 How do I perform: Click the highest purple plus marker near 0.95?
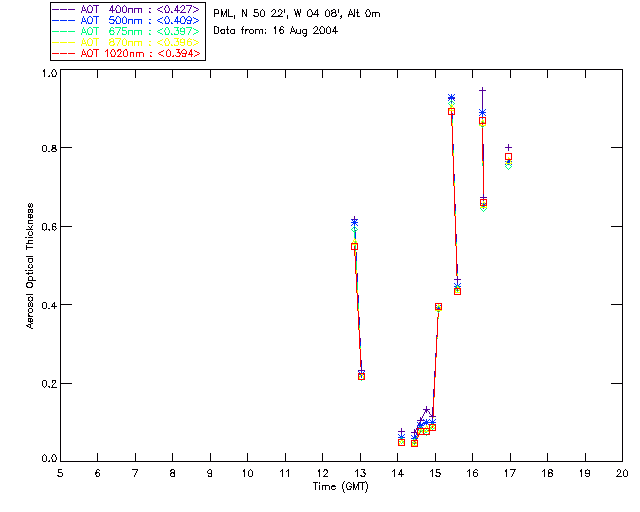coord(482,90)
